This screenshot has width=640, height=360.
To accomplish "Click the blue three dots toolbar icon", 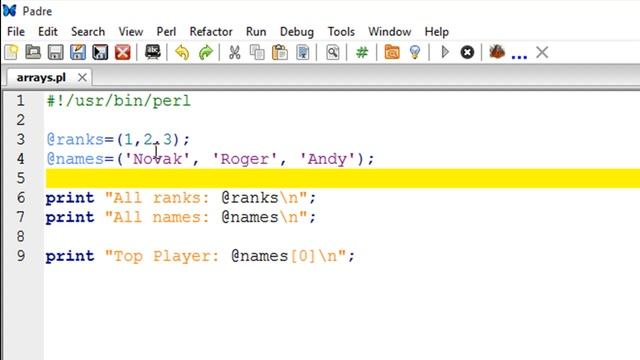I will point(519,57).
